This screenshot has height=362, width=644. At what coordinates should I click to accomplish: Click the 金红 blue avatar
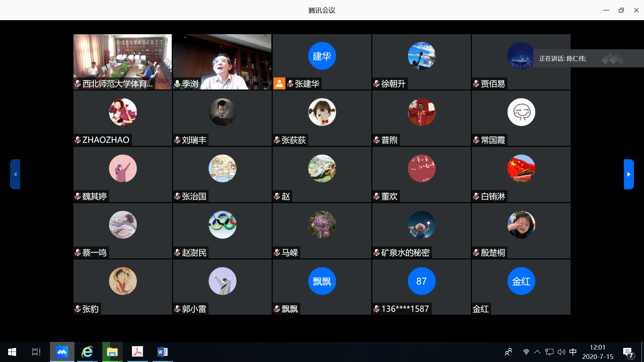tap(521, 281)
